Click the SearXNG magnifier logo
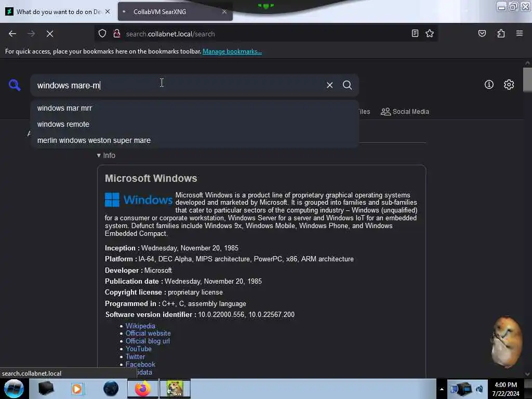Viewport: 532px width, 399px height. click(x=15, y=85)
